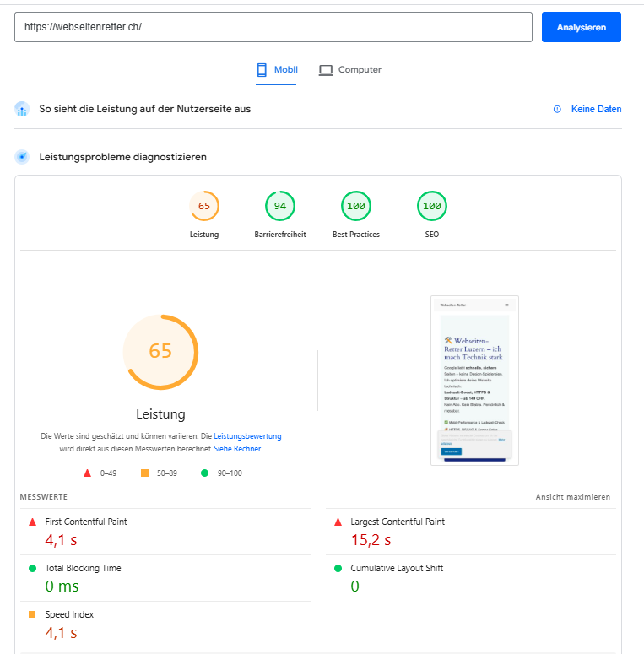
Task: Click the diagnostics radar icon
Action: point(22,157)
